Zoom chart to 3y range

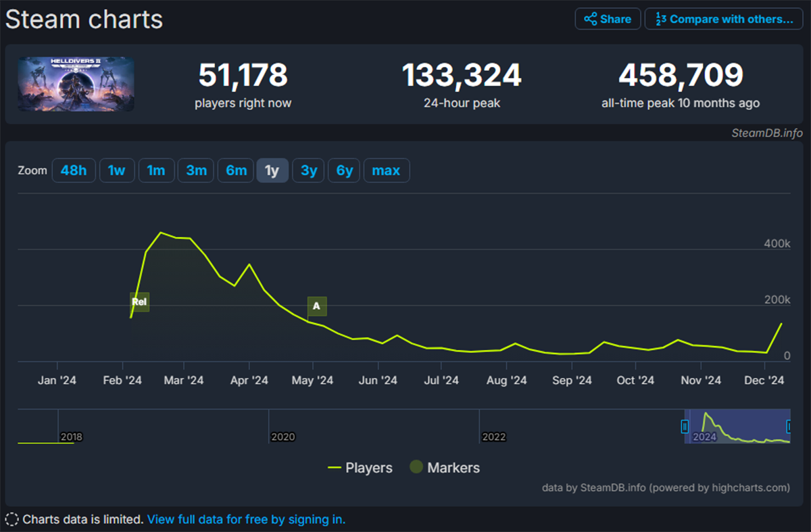[309, 171]
